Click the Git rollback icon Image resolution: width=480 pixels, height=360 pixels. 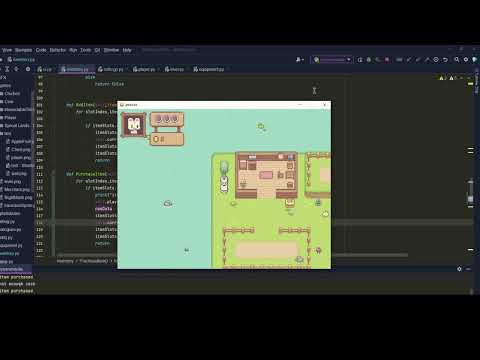445,60
